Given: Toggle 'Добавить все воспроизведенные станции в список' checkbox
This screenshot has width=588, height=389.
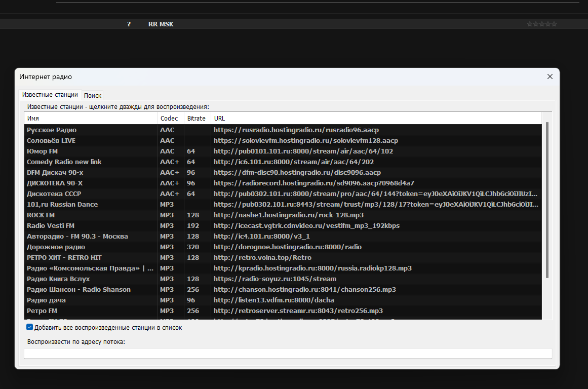Looking at the screenshot, I should point(29,328).
